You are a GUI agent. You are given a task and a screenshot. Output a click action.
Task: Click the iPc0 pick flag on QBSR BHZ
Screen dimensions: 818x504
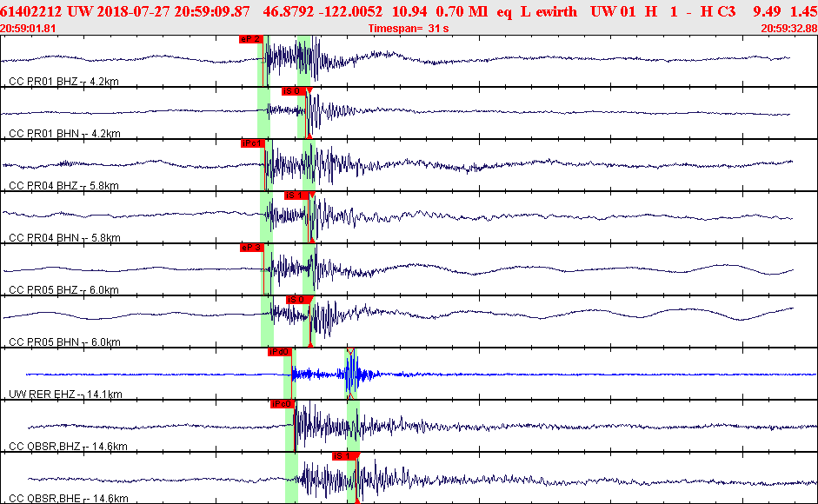(x=283, y=404)
